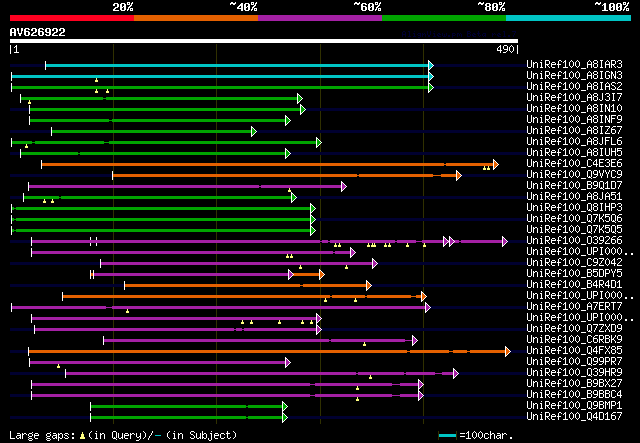Click the green arrowhead ending Q8IHP3 alignment
Screen dimensions: 640x443
(x=313, y=209)
